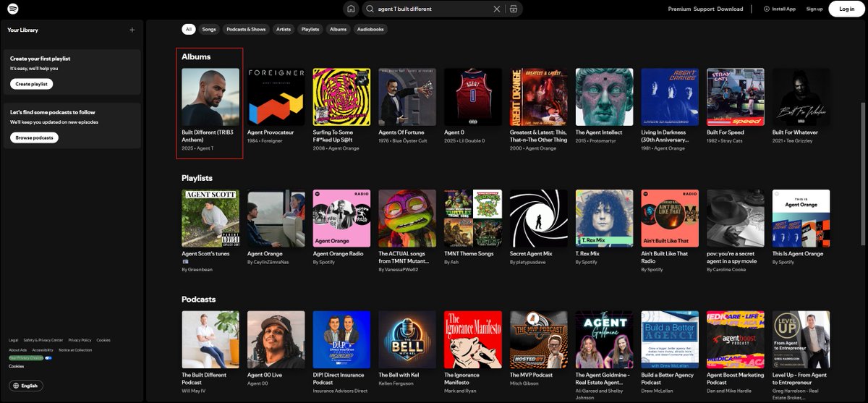The height and width of the screenshot is (403, 868).
Task: Go to Home via house icon
Action: 351,9
